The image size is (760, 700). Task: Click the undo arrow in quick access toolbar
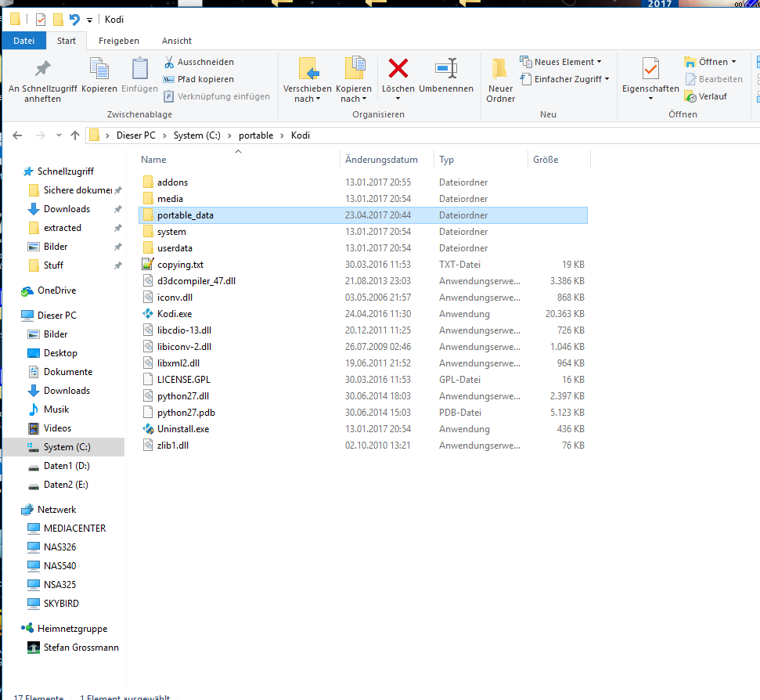pos(74,20)
